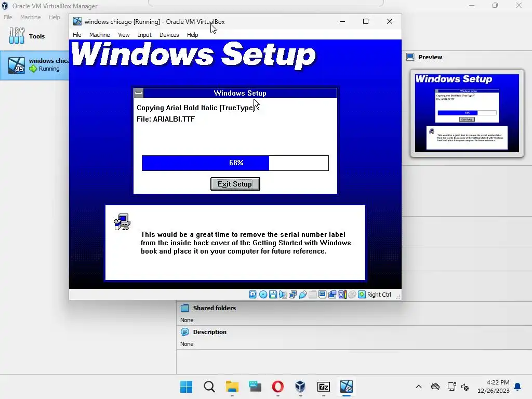The height and width of the screenshot is (399, 532).
Task: Click the Right Ctrl host key label
Action: pos(379,295)
